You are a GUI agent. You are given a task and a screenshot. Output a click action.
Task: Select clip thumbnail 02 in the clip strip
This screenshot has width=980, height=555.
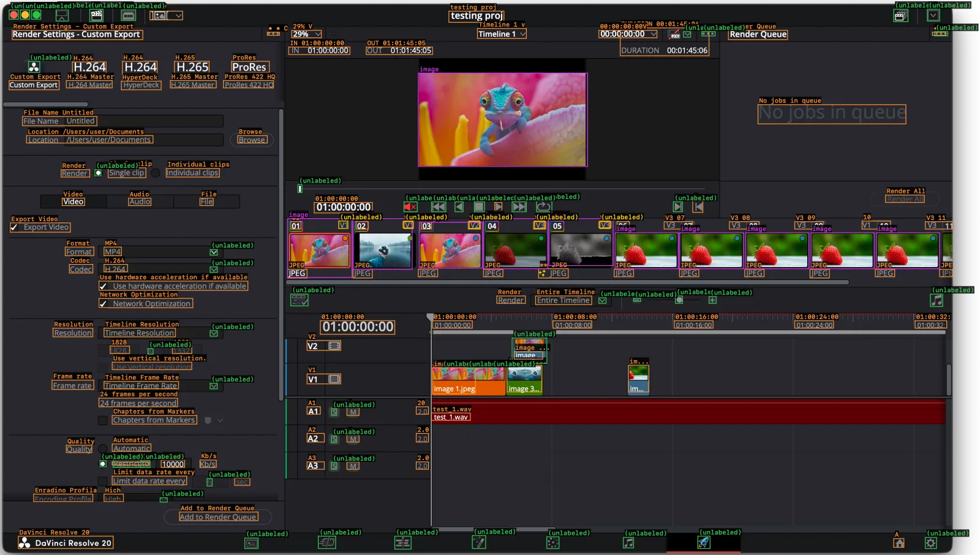point(383,250)
